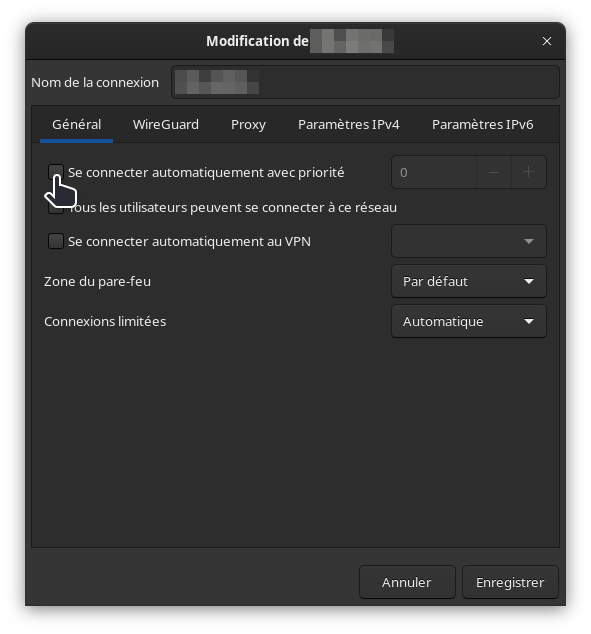Image resolution: width=591 pixels, height=634 pixels.
Task: Decrease priority with the minus button
Action: 494,172
